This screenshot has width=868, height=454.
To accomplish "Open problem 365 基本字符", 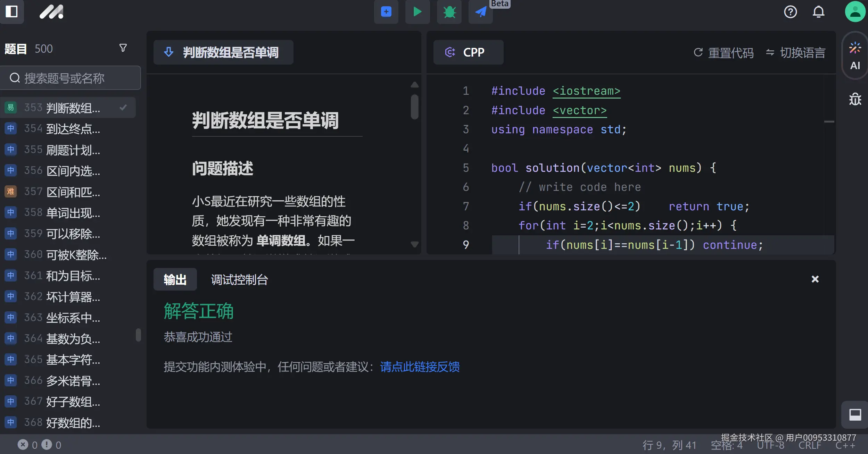I will coord(68,360).
